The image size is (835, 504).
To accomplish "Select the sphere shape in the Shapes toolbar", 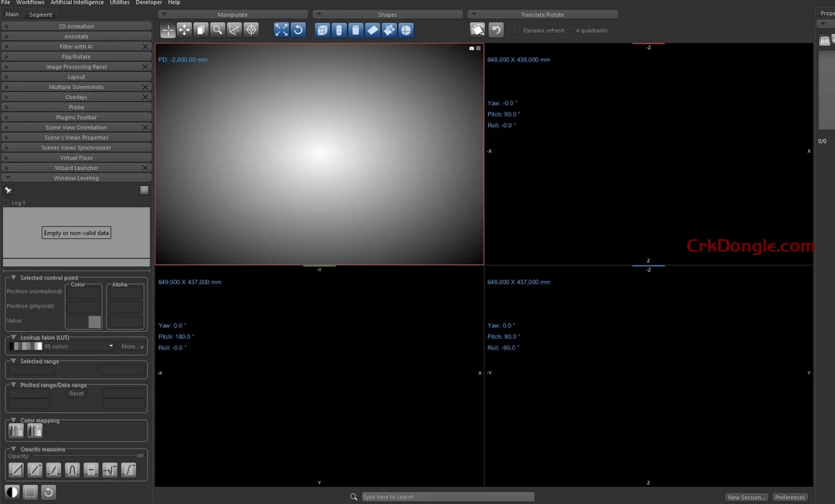I will (x=407, y=29).
